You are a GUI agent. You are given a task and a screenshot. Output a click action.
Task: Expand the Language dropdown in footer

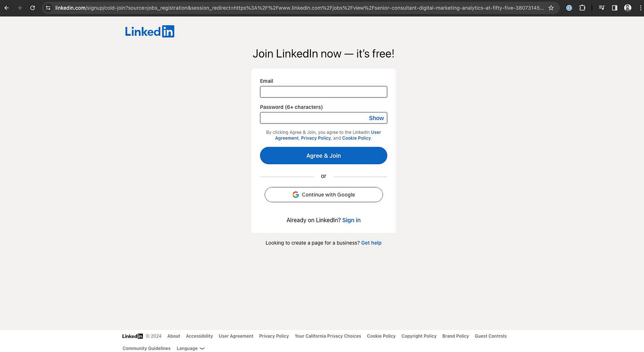pyautogui.click(x=191, y=348)
